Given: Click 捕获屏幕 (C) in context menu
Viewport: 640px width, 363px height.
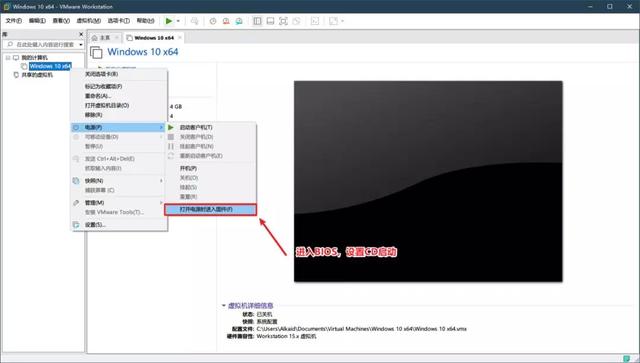Looking at the screenshot, I should [x=119, y=190].
